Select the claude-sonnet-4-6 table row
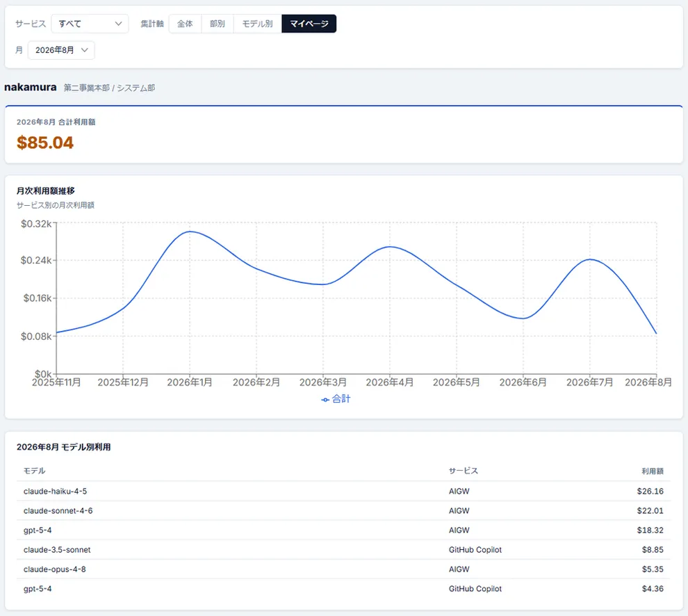 coord(343,510)
